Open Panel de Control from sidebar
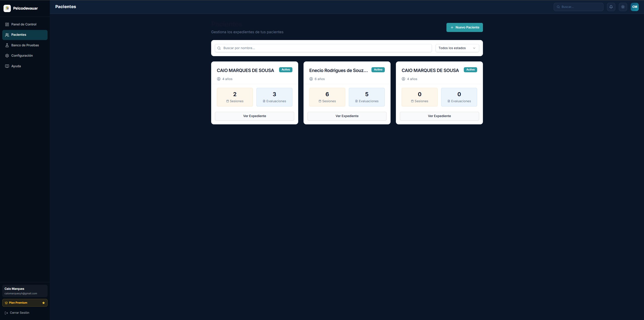This screenshot has width=644, height=320. 25,24
